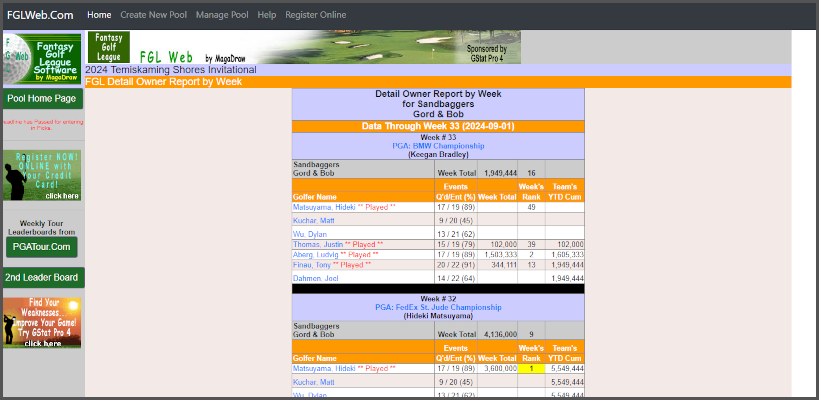Screen dimensions: 819x400
Task: Click Week Total value 4,136,000
Action: (x=500, y=334)
